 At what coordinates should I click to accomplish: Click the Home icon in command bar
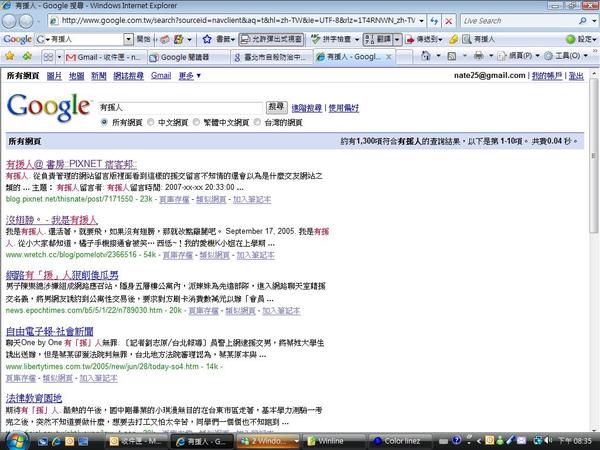coord(426,56)
